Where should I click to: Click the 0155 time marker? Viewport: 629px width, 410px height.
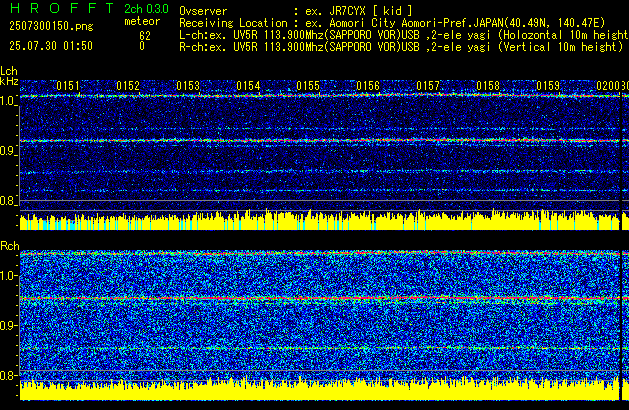point(308,86)
